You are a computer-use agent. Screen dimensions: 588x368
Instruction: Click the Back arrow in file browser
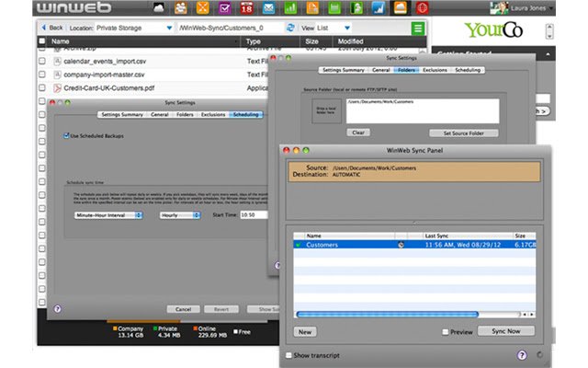pyautogui.click(x=43, y=28)
